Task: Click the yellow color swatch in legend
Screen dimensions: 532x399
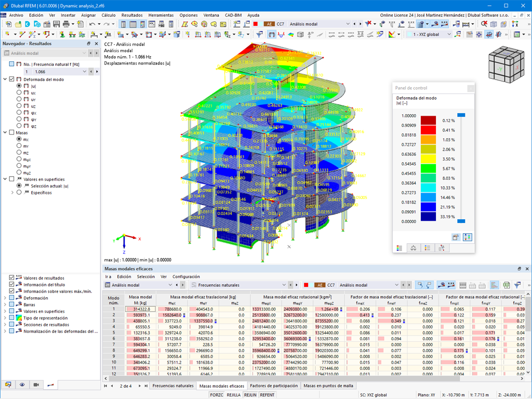Action: click(x=428, y=159)
